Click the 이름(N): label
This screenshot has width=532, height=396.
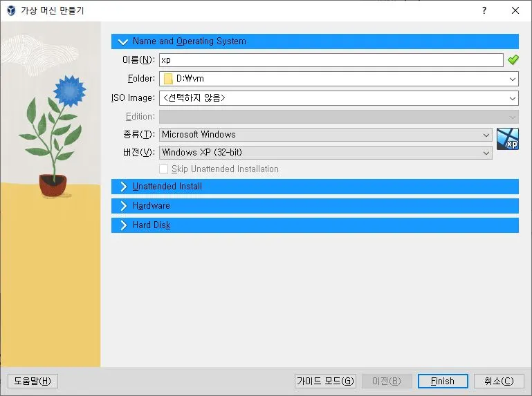tap(138, 60)
